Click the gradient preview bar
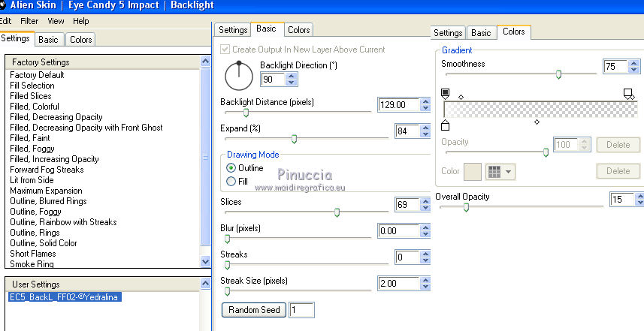Viewport: 644px width, 331px height. tap(540, 110)
